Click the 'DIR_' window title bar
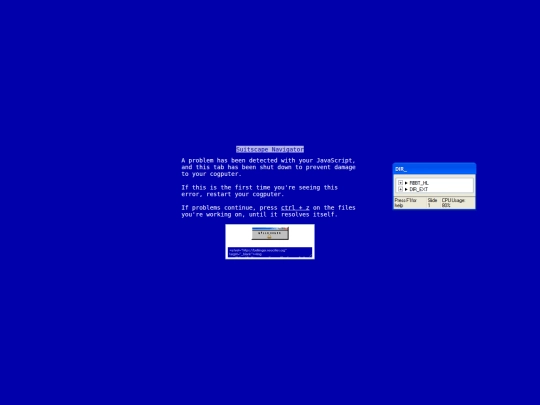Viewport: 540px width, 405px height. pos(435,169)
